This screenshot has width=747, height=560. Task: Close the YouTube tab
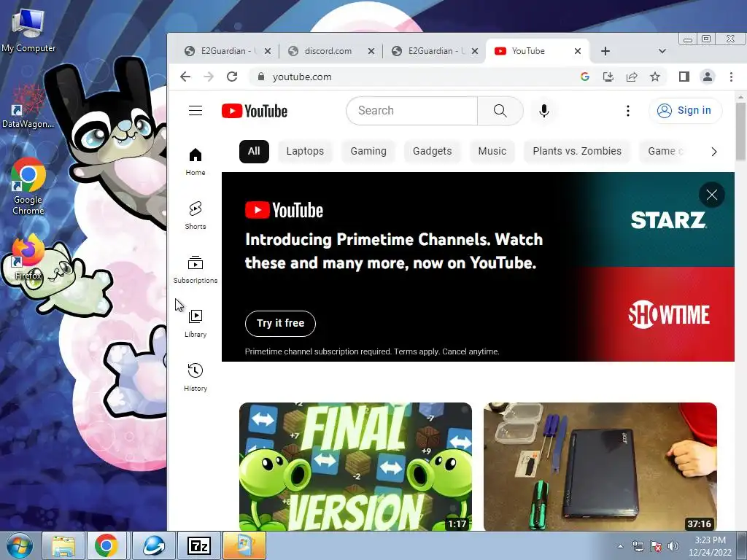(578, 51)
